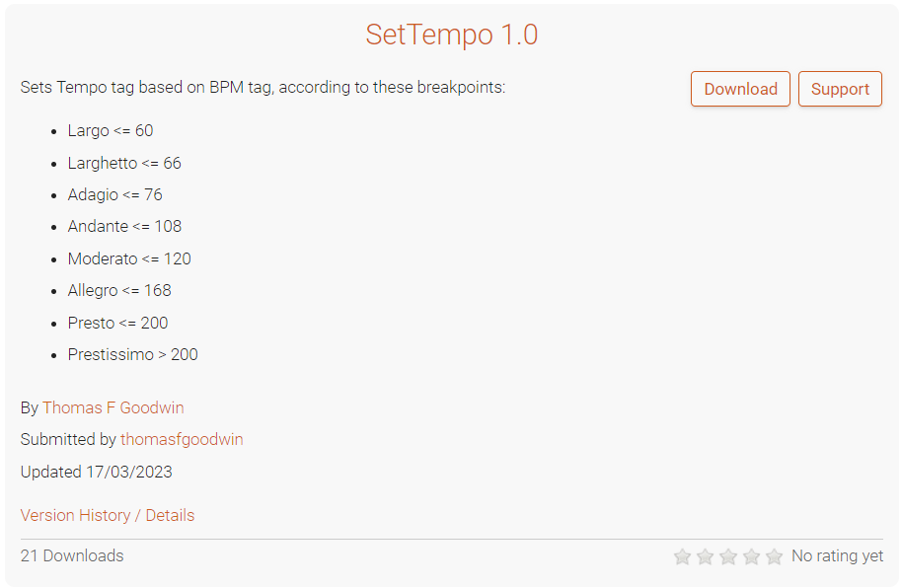Click the Download button
Image resolution: width=902 pixels, height=588 pixels.
pyautogui.click(x=740, y=89)
